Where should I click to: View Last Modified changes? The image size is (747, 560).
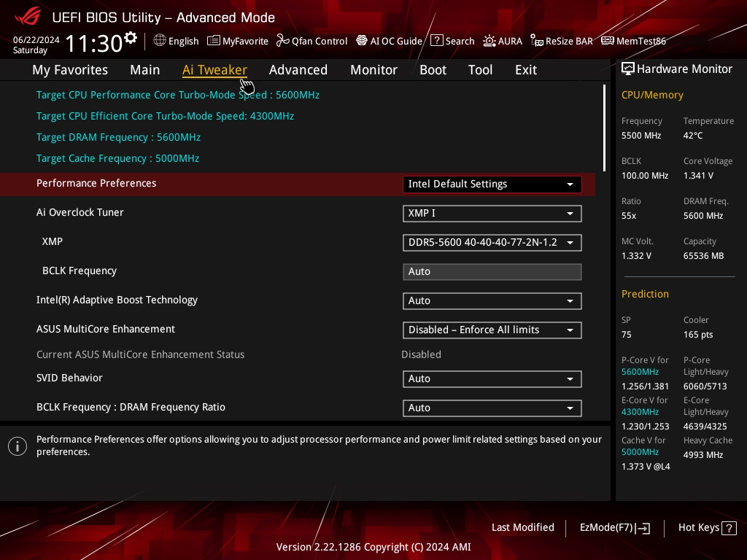click(522, 527)
